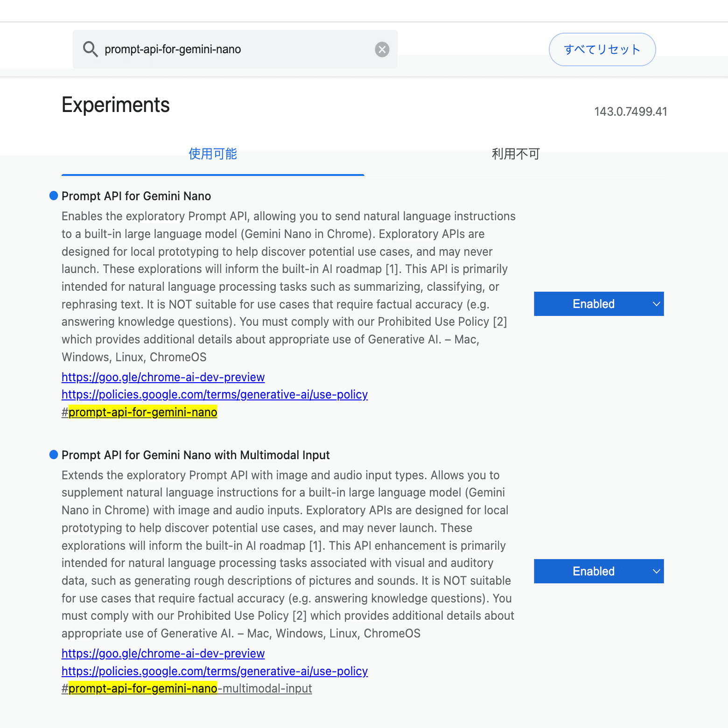
Task: Click the Experiments page heading
Action: [x=116, y=105]
